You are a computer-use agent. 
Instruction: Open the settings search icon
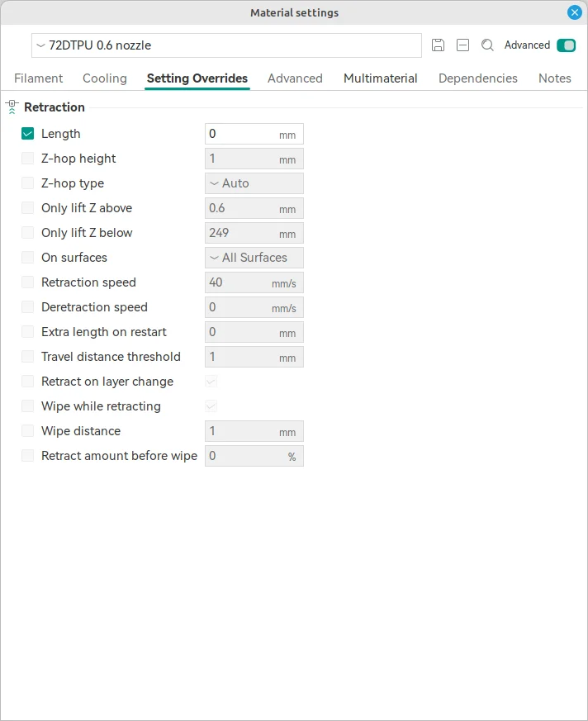487,45
